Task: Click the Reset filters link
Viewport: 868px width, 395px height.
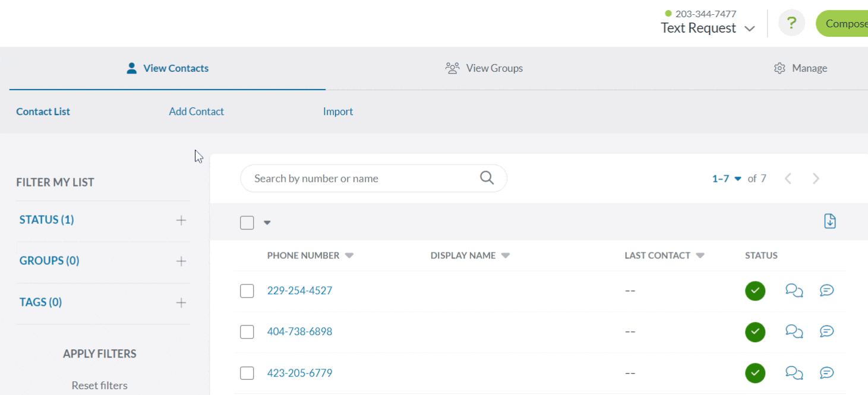Action: point(99,385)
